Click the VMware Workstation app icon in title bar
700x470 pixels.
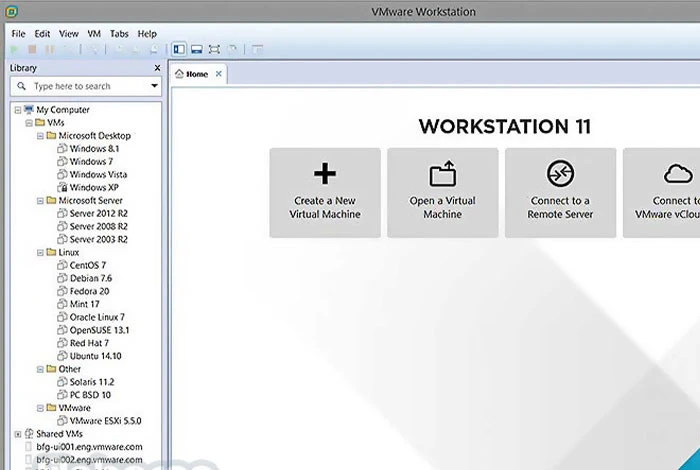[12, 12]
